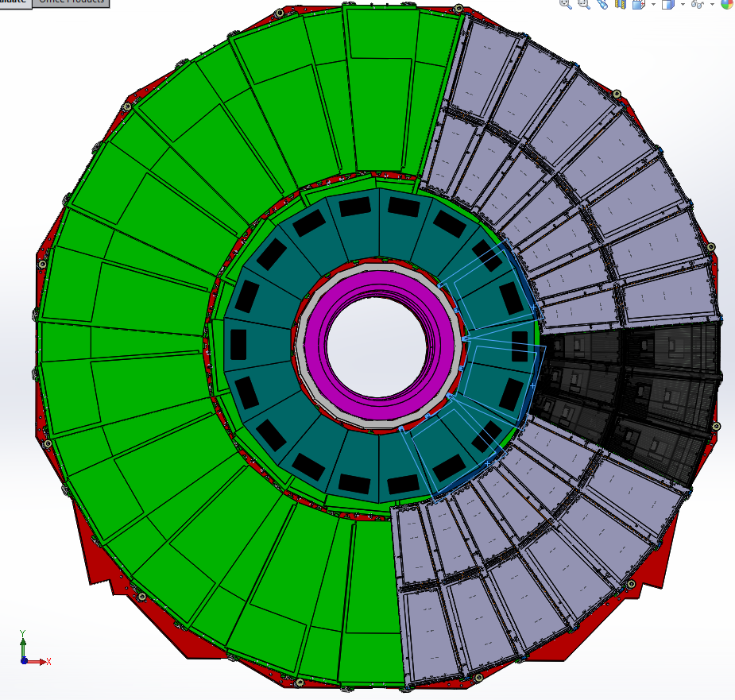
Task: Click the Display Style icon
Action: click(x=668, y=3)
